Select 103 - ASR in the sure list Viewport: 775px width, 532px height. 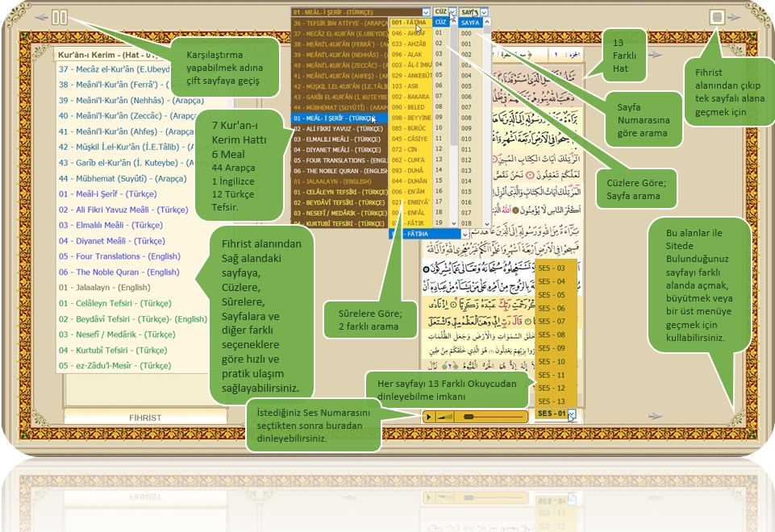(x=410, y=86)
